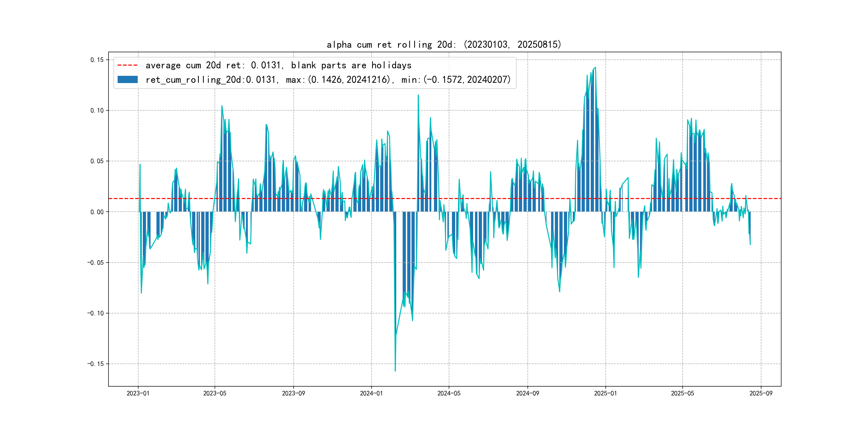Select the 2025-09 x-axis tick label
Image resolution: width=868 pixels, height=434 pixels.
coord(761,393)
